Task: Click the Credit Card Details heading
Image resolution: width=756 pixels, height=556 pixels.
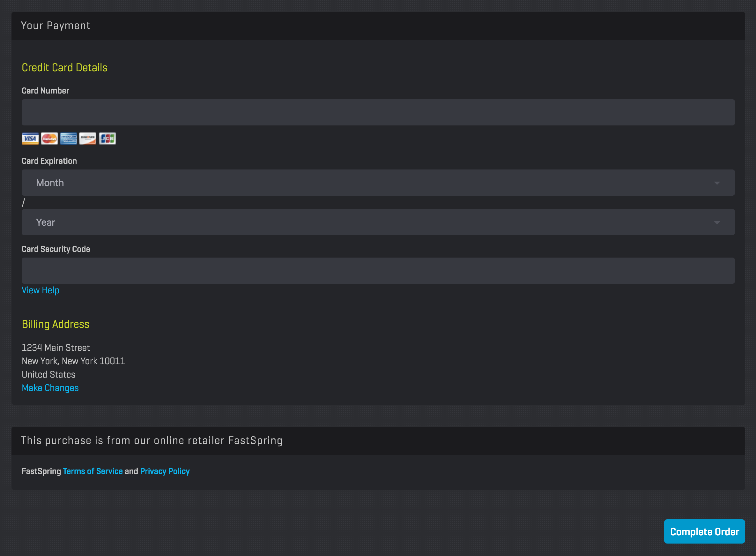Action: [64, 68]
